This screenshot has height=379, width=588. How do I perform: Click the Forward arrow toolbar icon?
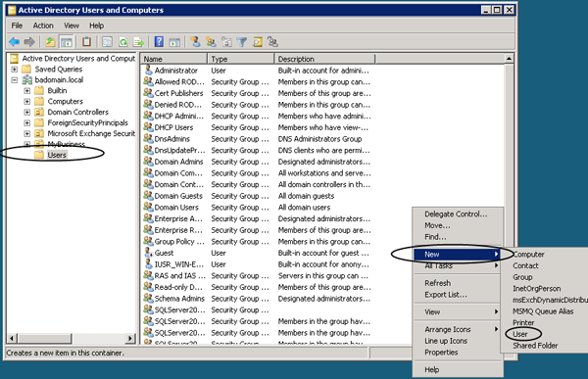pyautogui.click(x=29, y=42)
